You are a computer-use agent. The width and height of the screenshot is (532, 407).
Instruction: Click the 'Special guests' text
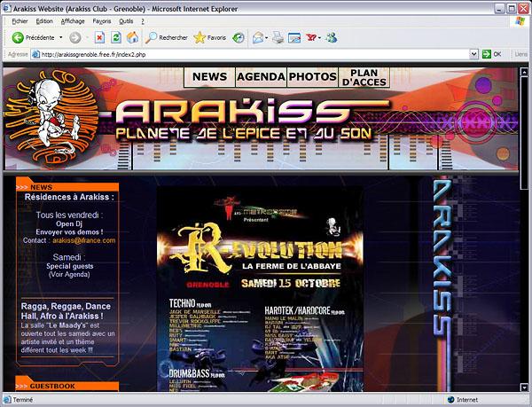[x=69, y=266]
